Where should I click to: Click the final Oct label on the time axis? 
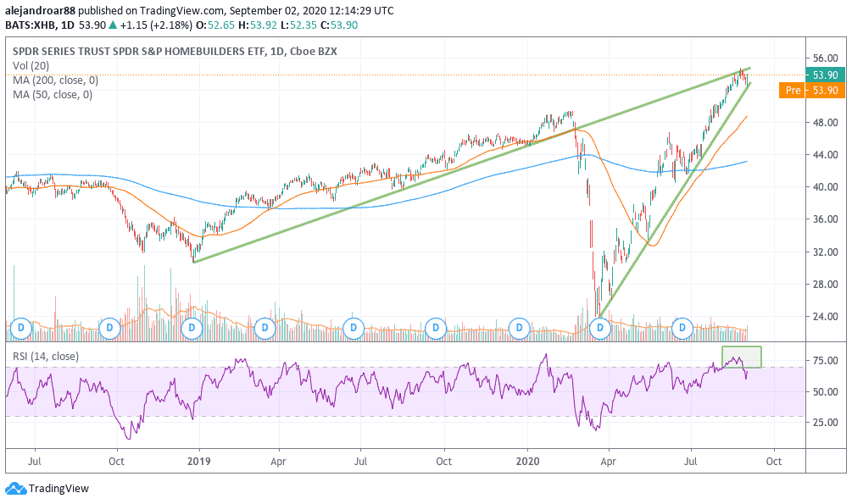(773, 462)
